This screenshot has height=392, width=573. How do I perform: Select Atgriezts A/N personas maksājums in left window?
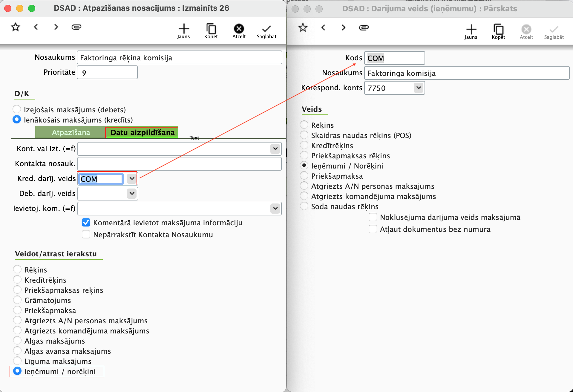click(17, 320)
